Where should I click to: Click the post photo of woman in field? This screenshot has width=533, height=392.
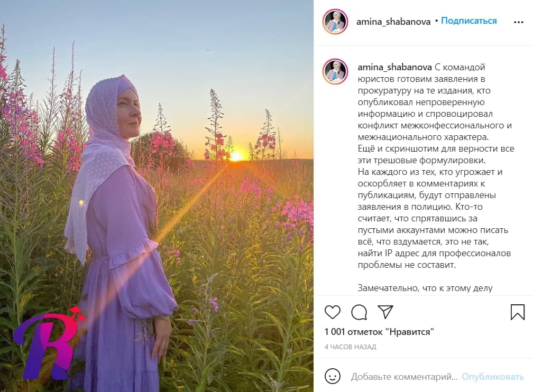tap(157, 196)
